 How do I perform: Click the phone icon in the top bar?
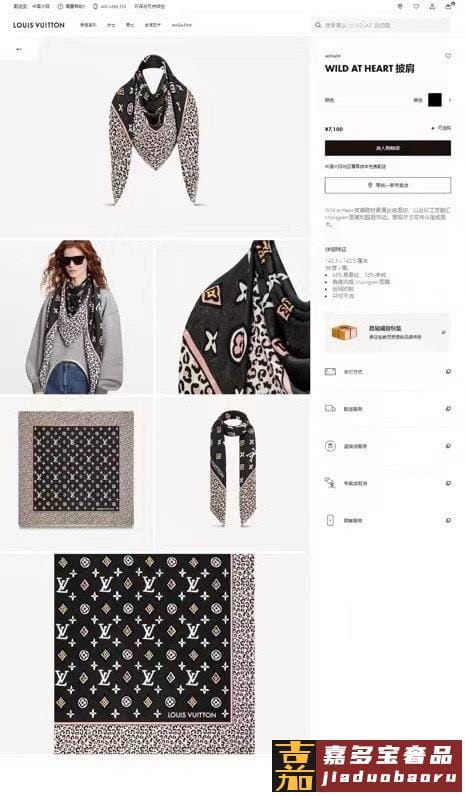tap(95, 7)
